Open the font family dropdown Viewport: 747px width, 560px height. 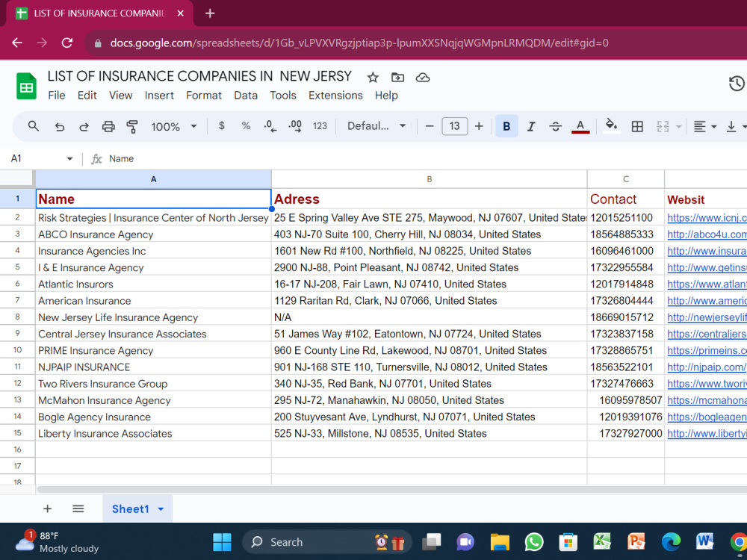pyautogui.click(x=376, y=126)
